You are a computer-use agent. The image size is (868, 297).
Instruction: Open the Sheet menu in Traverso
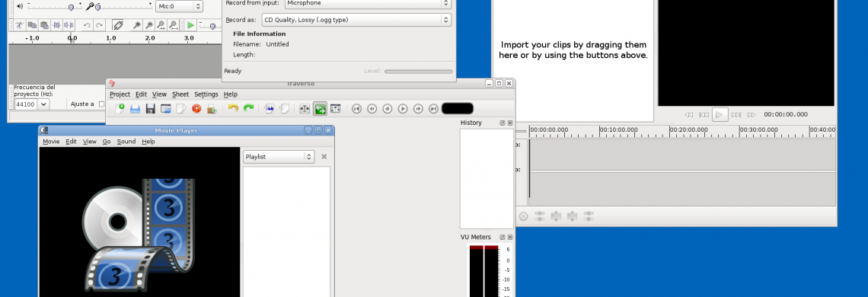click(180, 94)
